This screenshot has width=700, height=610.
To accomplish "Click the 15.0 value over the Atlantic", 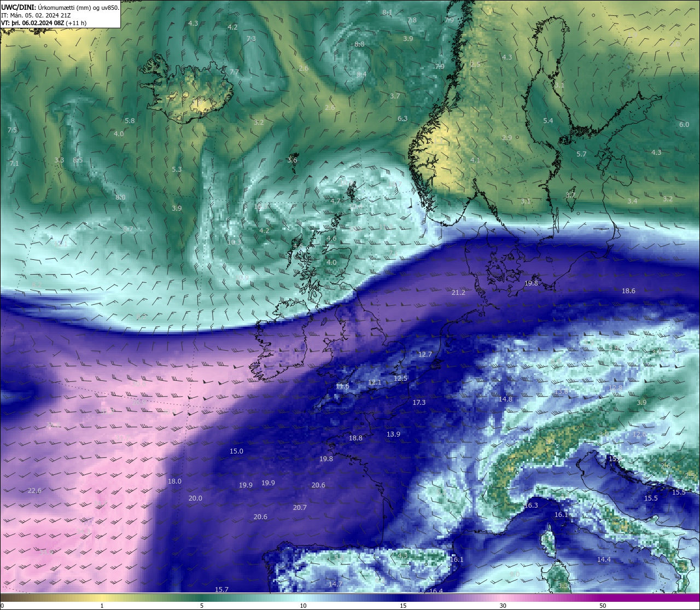I will point(236,451).
